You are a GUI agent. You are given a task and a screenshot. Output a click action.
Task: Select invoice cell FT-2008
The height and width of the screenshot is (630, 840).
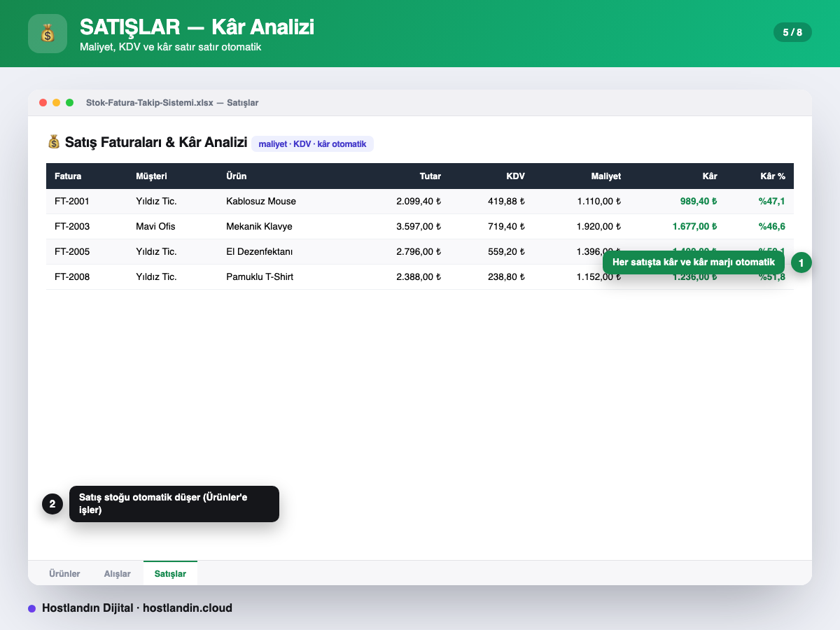(x=72, y=277)
